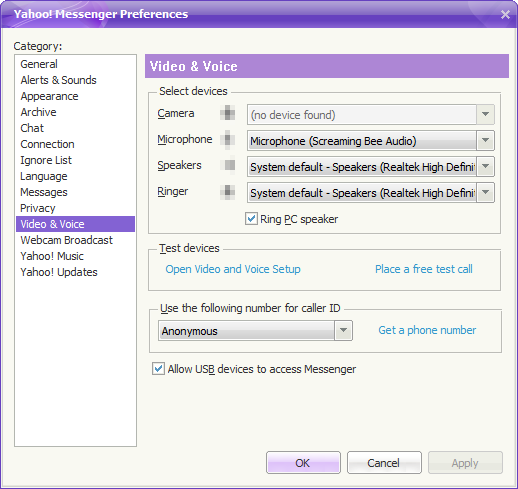Expand the Ringer device dropdown
The image size is (518, 489).
(485, 193)
